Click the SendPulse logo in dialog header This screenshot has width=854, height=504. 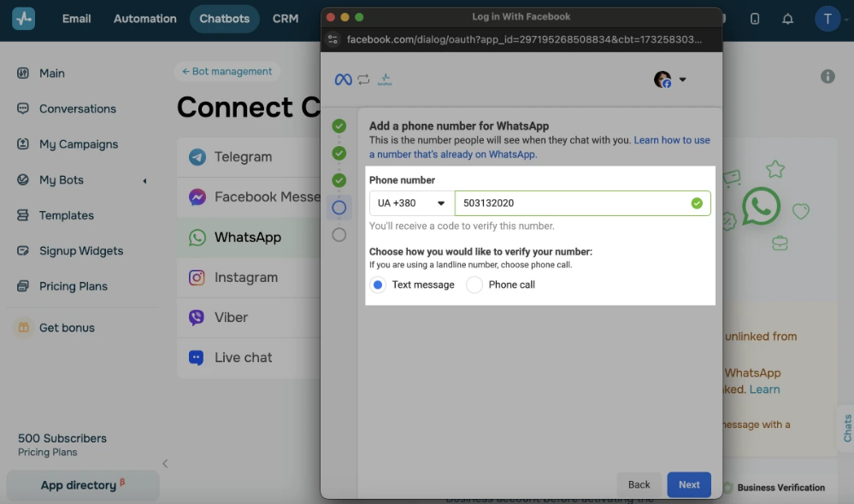pyautogui.click(x=385, y=79)
